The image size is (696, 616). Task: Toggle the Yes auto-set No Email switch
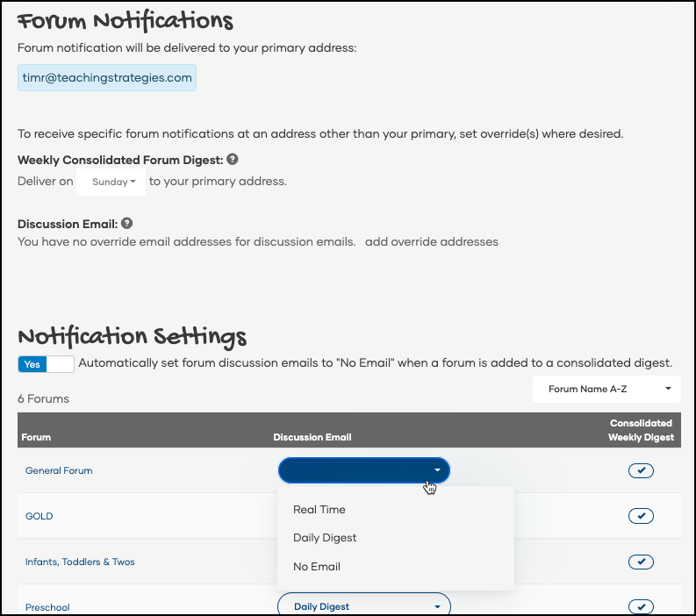click(46, 363)
